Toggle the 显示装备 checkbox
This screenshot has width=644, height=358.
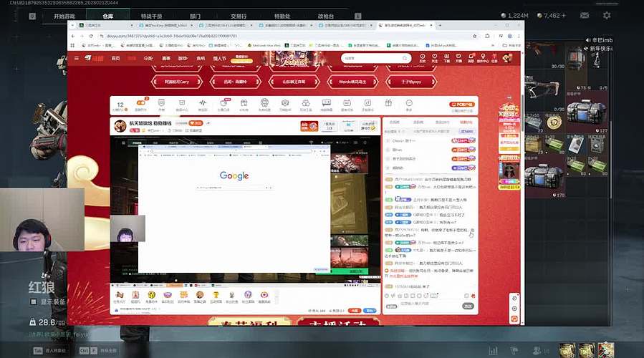[x=33, y=301]
